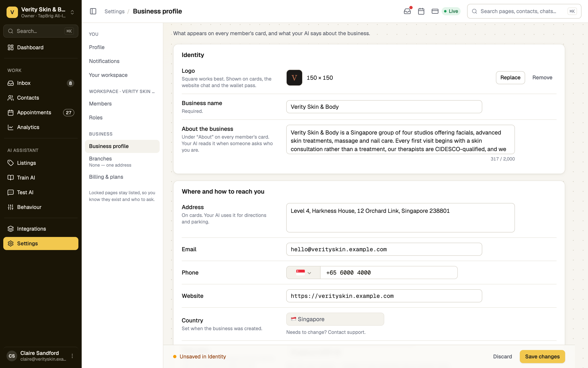Click the CS user avatar
Screen dimensions: 588x368
pos(12,356)
